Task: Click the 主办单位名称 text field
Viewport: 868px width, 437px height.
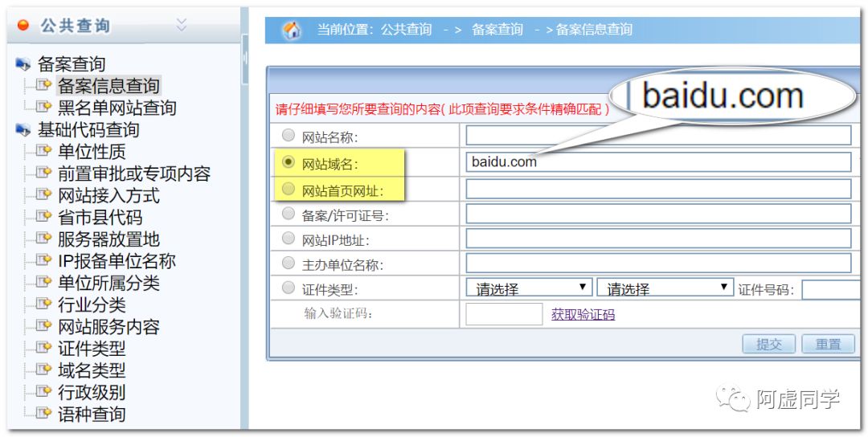Action: click(658, 263)
